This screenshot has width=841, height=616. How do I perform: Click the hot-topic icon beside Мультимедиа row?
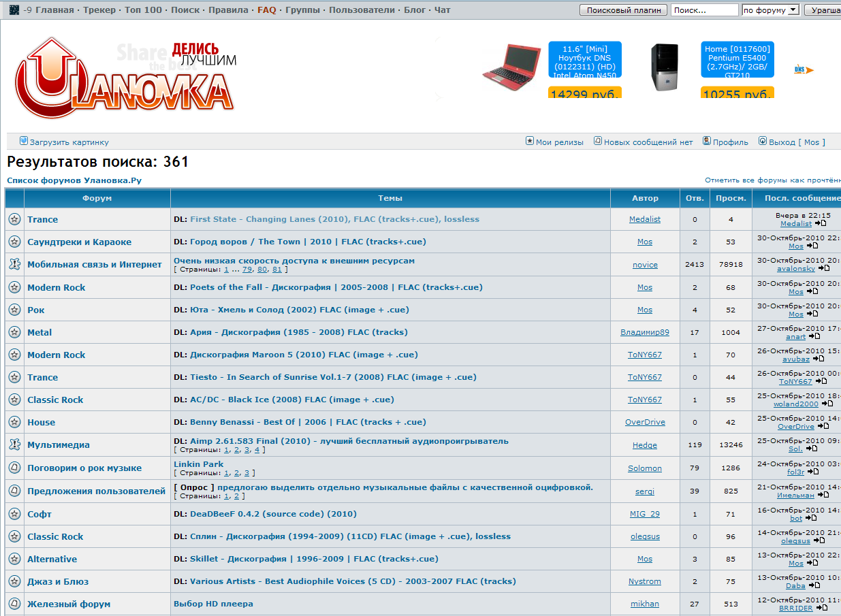pyautogui.click(x=14, y=444)
